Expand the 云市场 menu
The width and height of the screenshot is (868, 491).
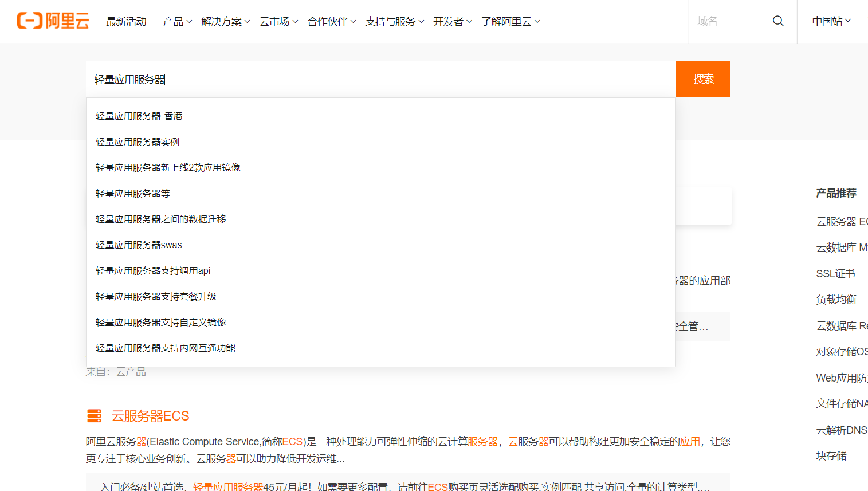(278, 22)
